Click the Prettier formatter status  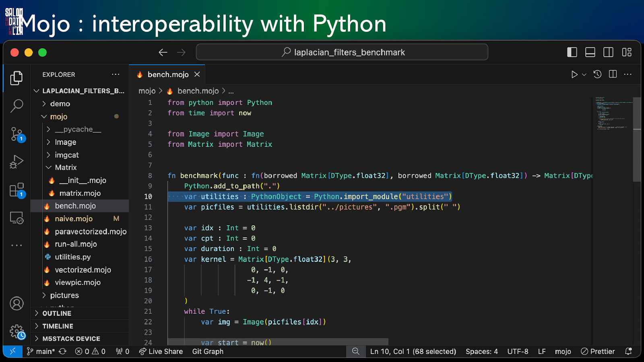598,351
